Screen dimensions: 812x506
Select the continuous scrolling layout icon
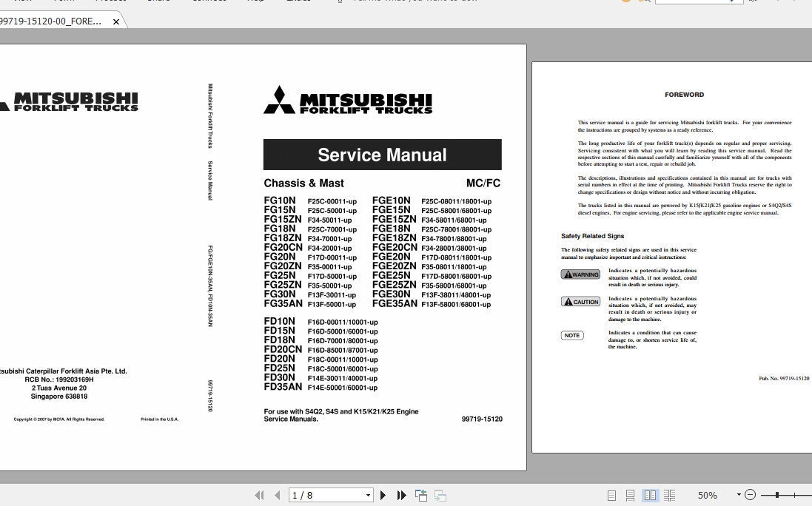click(630, 495)
